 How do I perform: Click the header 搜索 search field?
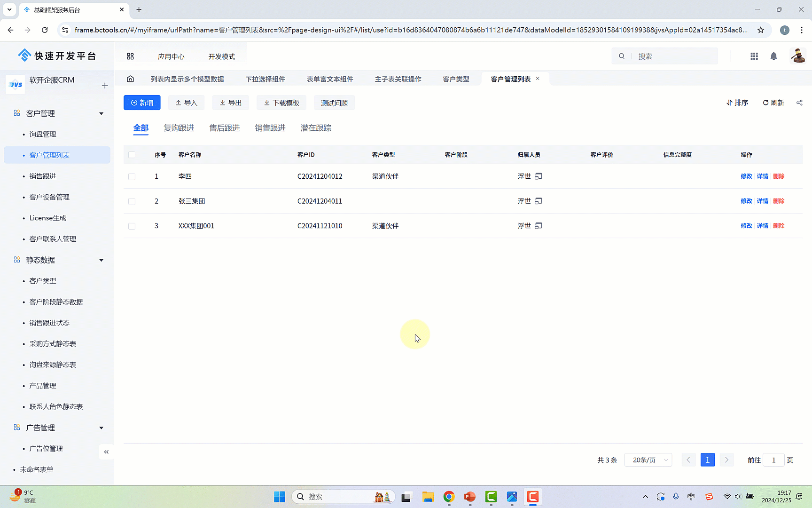point(664,56)
